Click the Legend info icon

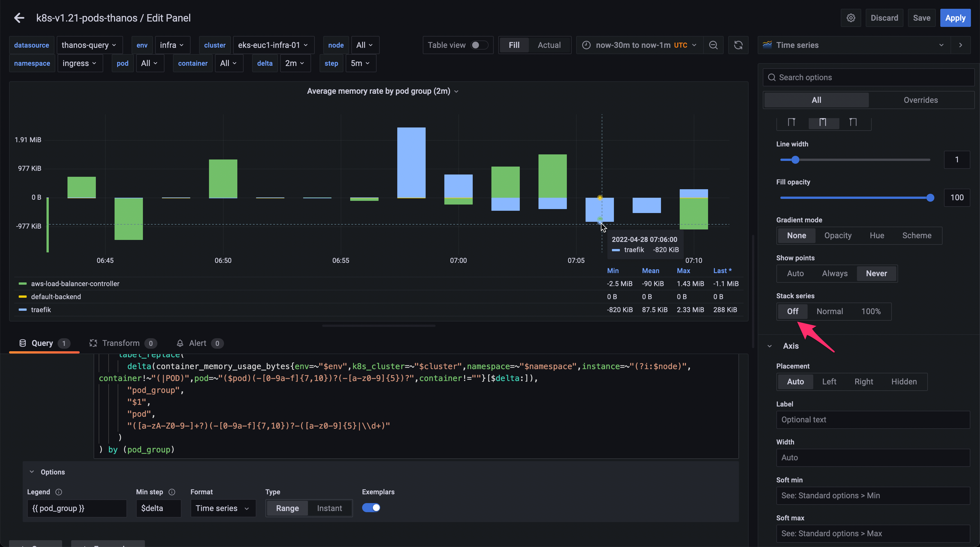[x=59, y=492]
